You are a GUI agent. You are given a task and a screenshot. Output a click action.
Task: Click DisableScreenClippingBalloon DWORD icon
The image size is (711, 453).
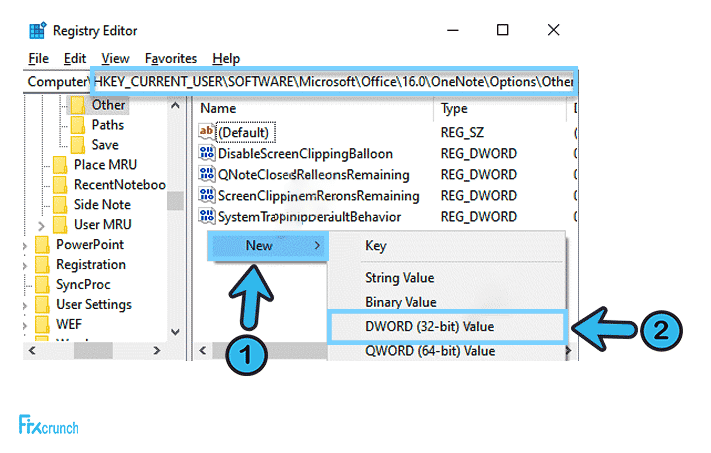tap(207, 153)
